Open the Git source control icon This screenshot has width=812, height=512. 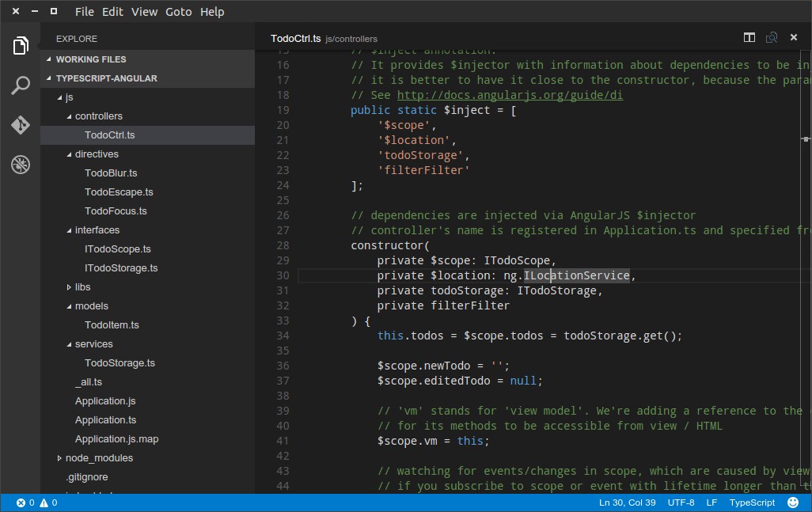(21, 125)
